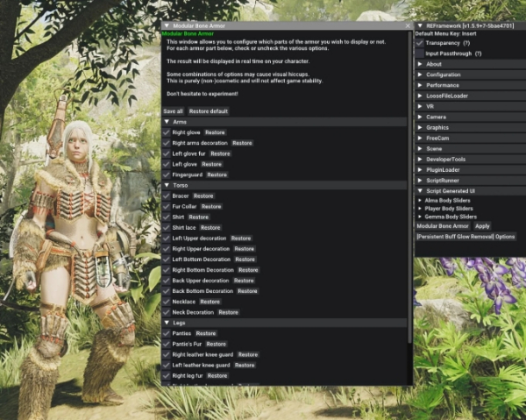The height and width of the screenshot is (420, 526).
Task: Restore the Right leather knee guard setting
Action: point(248,354)
